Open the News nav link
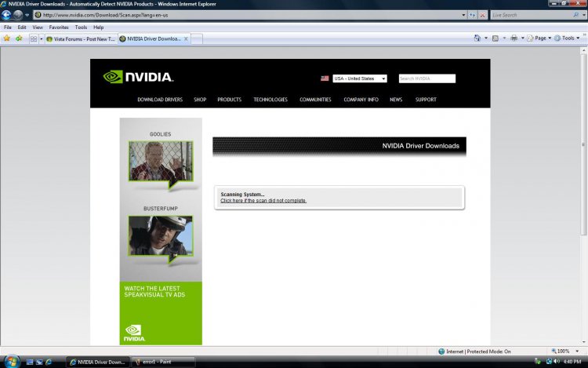Image resolution: width=588 pixels, height=368 pixels. click(x=396, y=100)
